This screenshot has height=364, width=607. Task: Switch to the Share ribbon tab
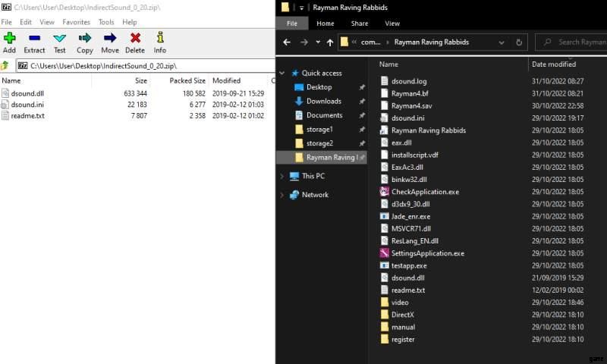[359, 24]
